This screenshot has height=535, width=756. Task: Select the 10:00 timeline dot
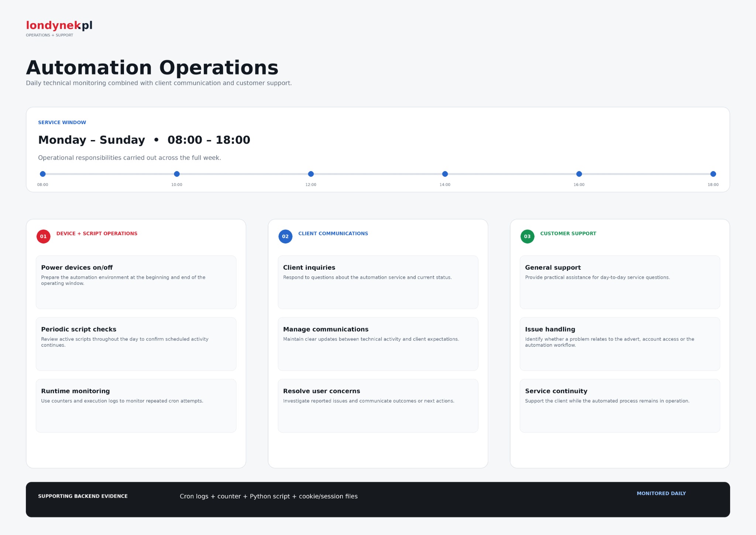pos(177,174)
